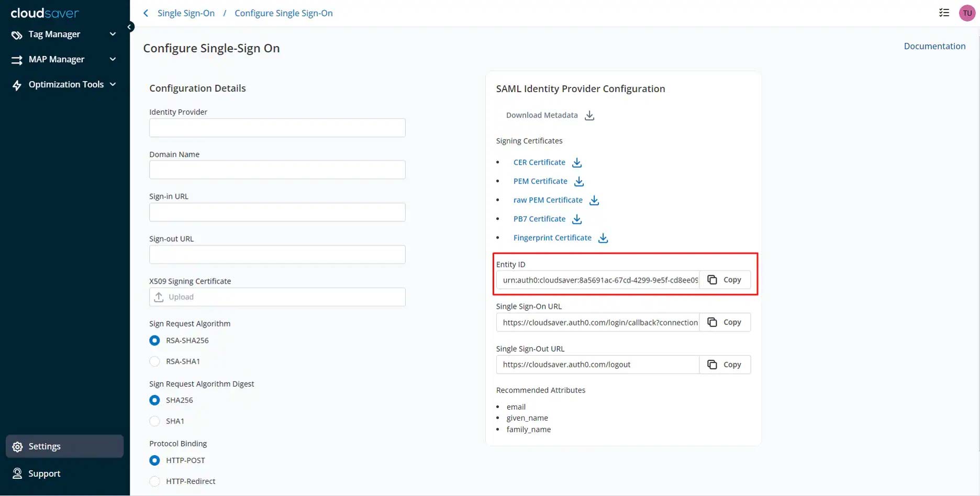Copy the Entity ID value
Image resolution: width=980 pixels, height=496 pixels.
[x=725, y=280]
